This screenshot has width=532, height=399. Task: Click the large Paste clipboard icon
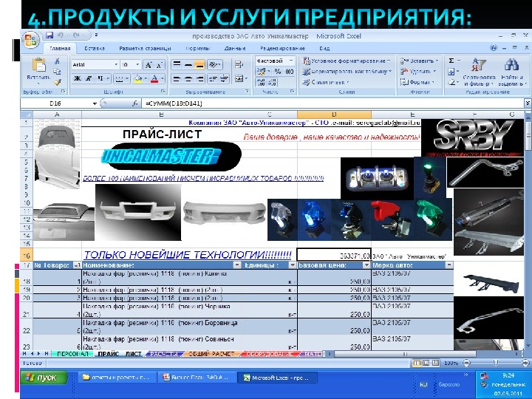[38, 64]
